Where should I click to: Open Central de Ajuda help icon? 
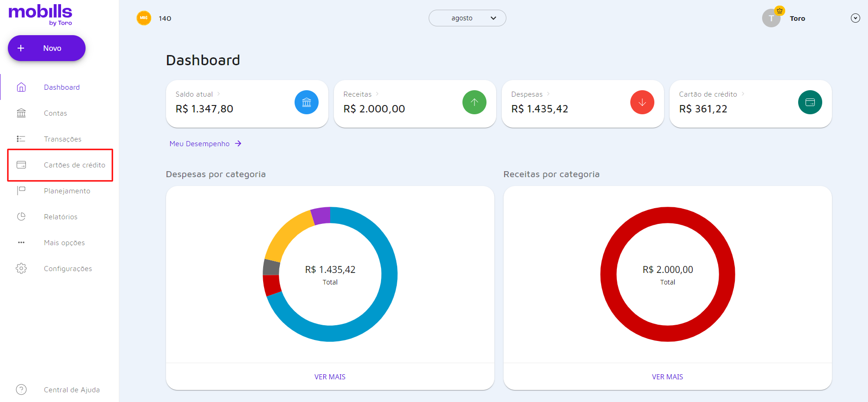[21, 390]
